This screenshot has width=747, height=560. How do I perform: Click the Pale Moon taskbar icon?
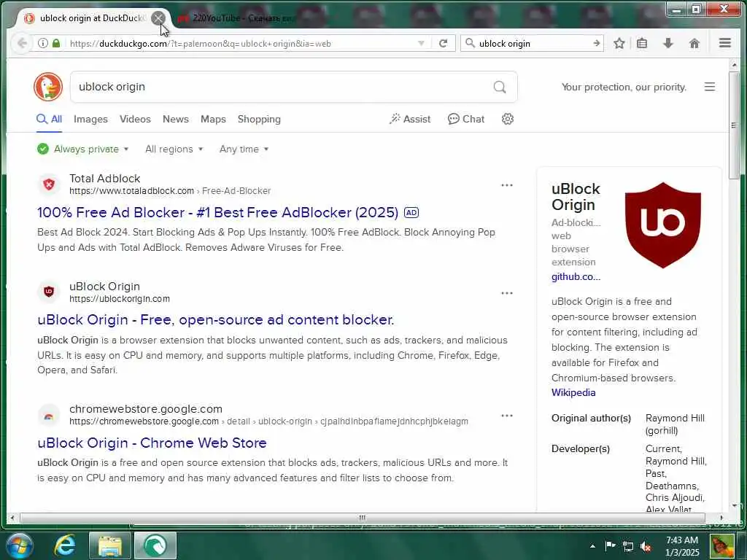tap(155, 545)
